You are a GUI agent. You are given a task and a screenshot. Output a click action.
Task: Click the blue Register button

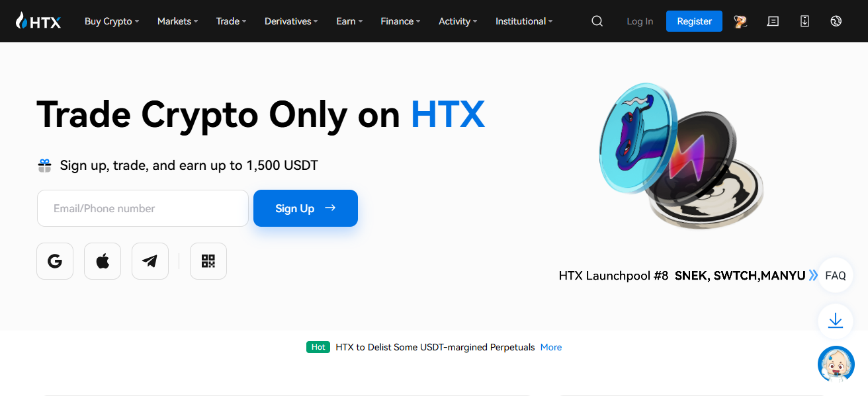point(694,21)
